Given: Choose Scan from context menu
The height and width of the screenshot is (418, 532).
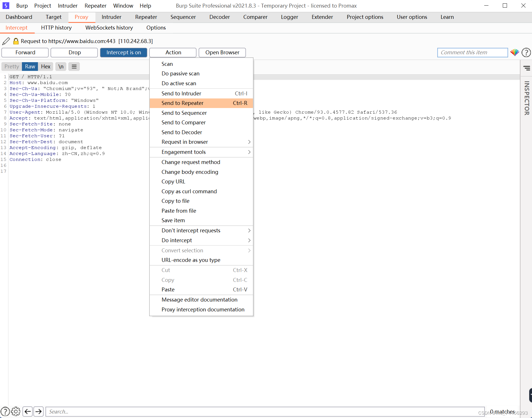Looking at the screenshot, I should [x=201, y=64].
